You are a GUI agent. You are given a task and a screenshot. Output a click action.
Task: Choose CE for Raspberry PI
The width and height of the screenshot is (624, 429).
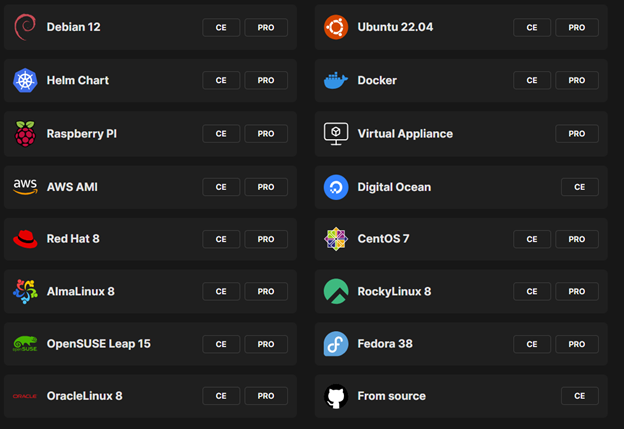pyautogui.click(x=221, y=134)
